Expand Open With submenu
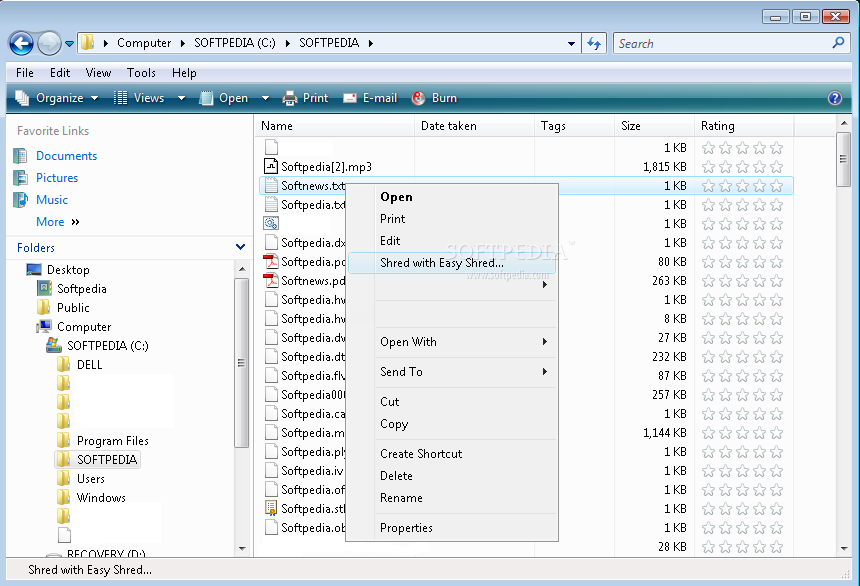Viewport: 860px width, 586px height. tap(452, 342)
